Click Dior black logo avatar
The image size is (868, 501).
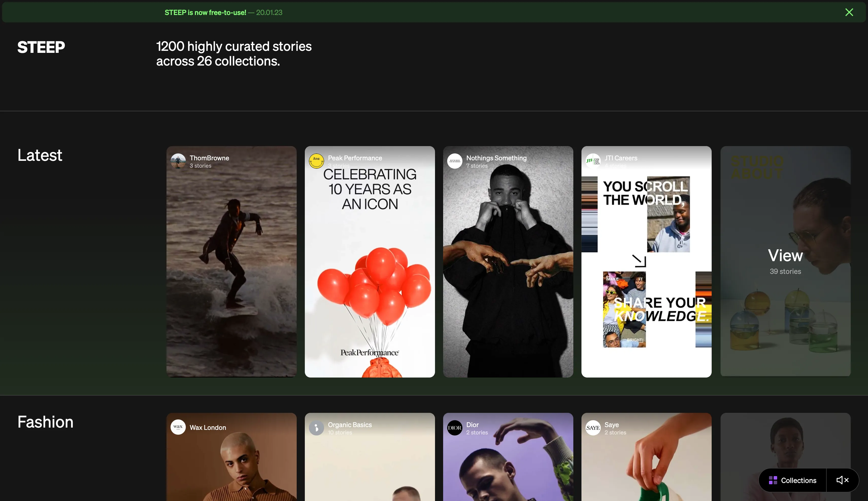click(x=455, y=428)
